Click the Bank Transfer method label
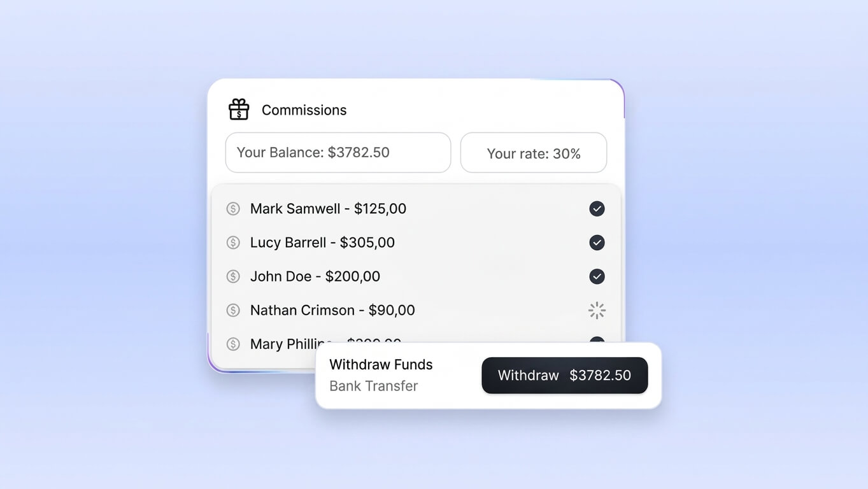This screenshot has width=868, height=489. tap(374, 386)
